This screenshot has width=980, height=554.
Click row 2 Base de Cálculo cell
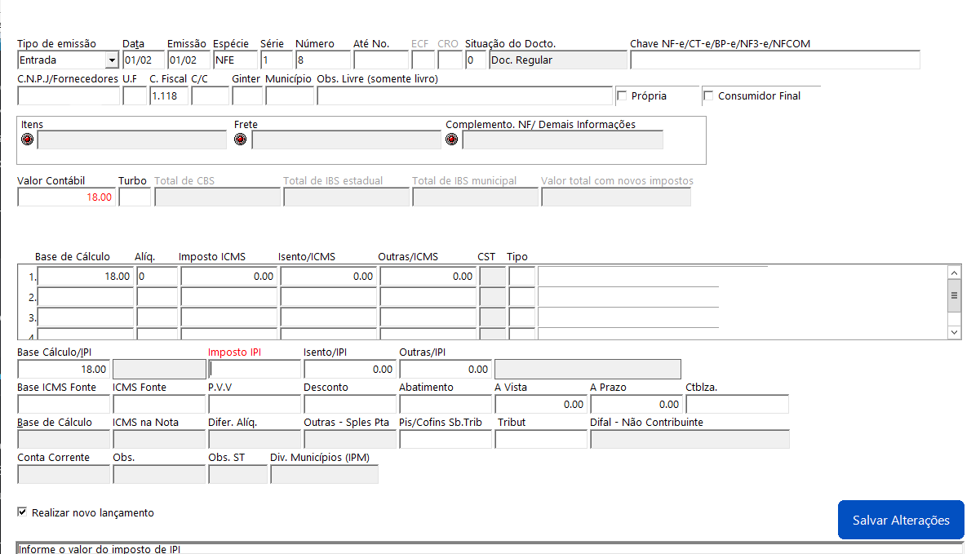click(86, 297)
